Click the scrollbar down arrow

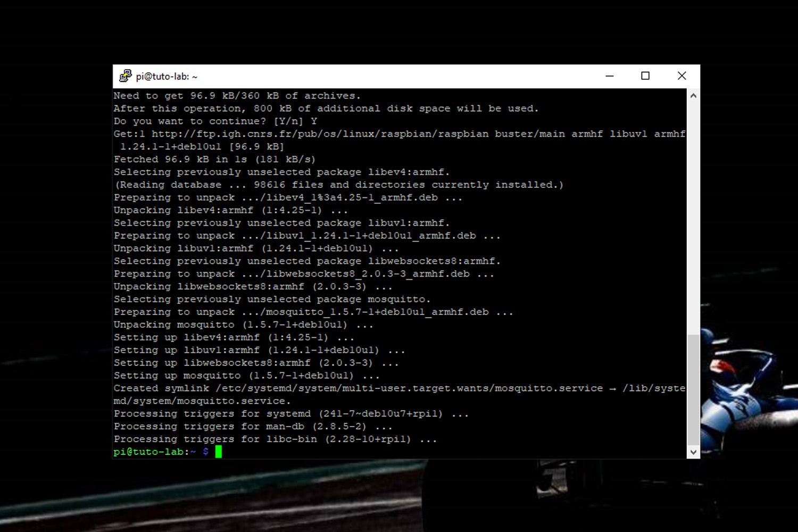click(x=693, y=452)
